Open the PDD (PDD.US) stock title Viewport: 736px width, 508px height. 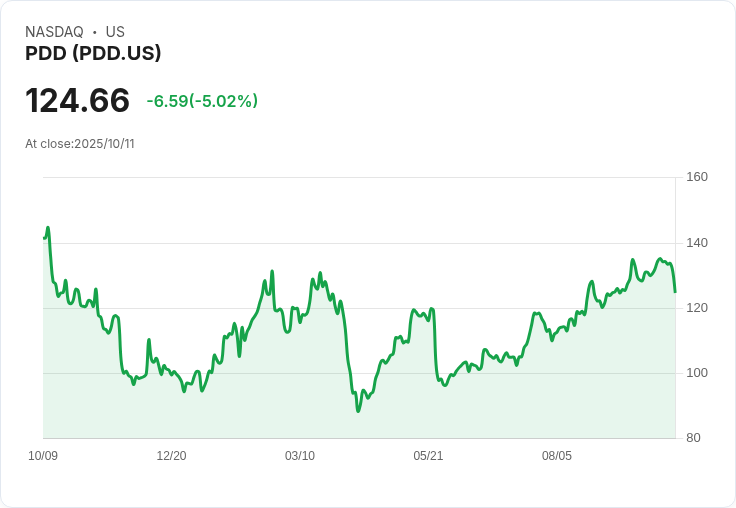93,54
